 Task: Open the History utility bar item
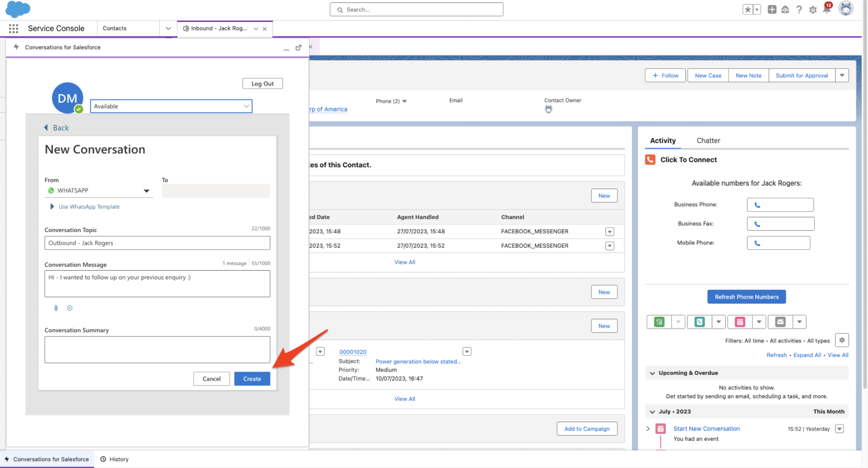pos(114,459)
